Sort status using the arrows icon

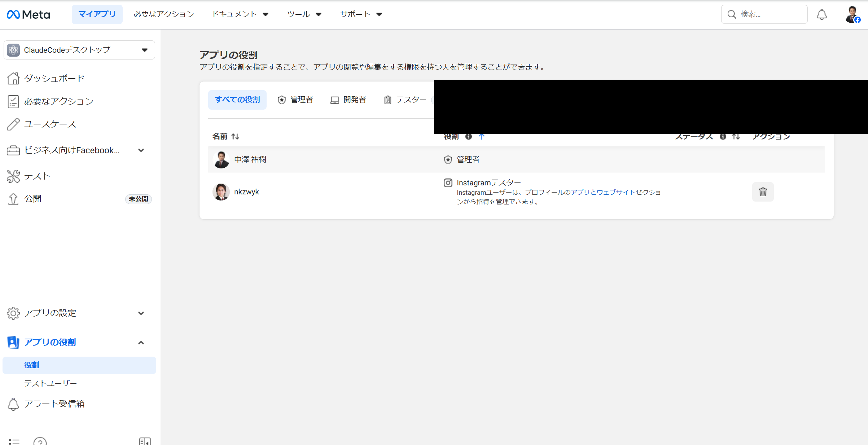tap(736, 136)
